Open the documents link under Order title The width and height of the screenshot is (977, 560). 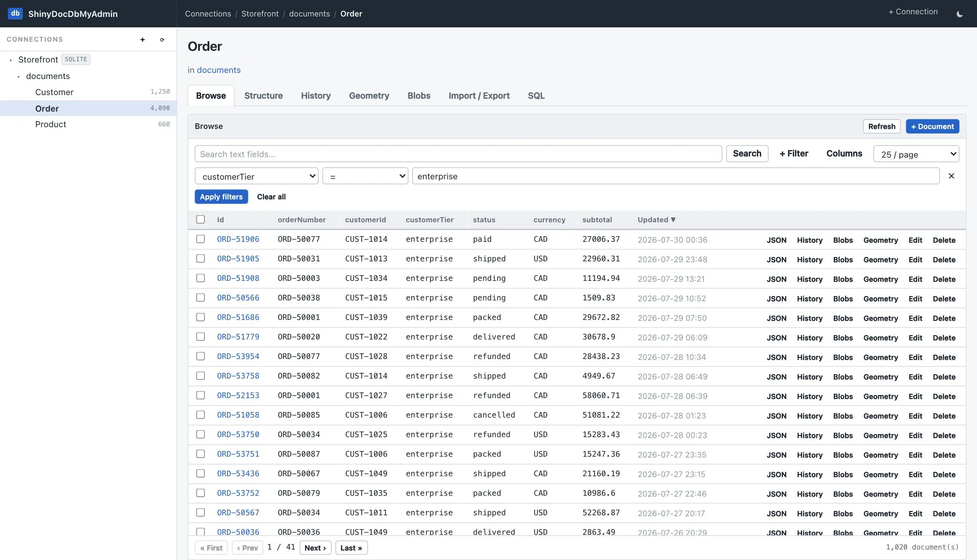pos(218,70)
